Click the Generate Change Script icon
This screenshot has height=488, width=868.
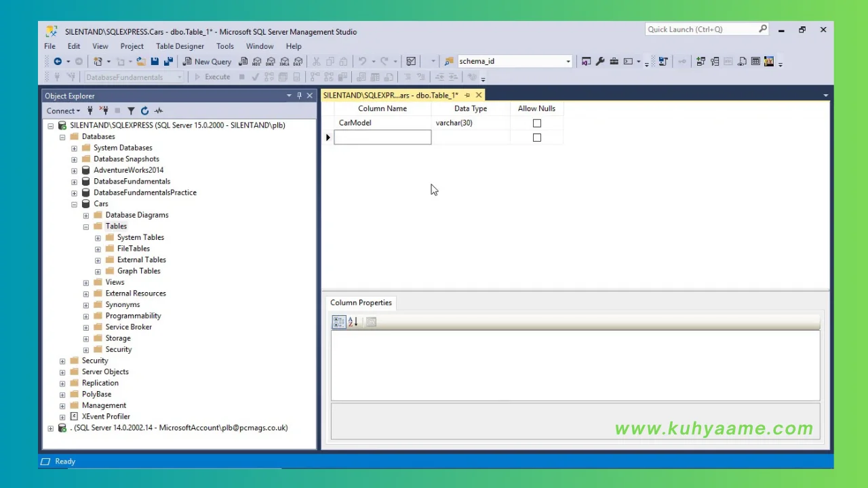(663, 61)
